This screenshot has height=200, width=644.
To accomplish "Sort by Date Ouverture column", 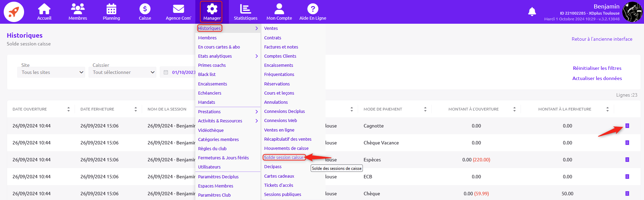I will pos(69,109).
